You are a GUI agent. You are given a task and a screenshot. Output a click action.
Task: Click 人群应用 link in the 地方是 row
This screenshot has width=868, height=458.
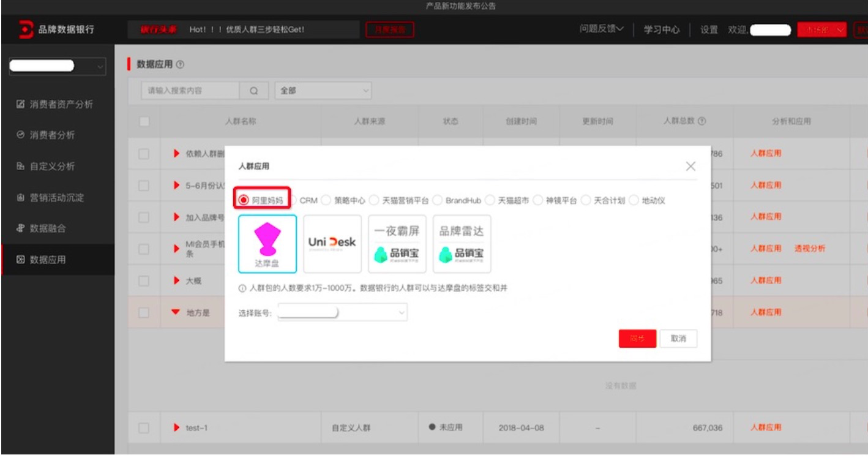[766, 312]
